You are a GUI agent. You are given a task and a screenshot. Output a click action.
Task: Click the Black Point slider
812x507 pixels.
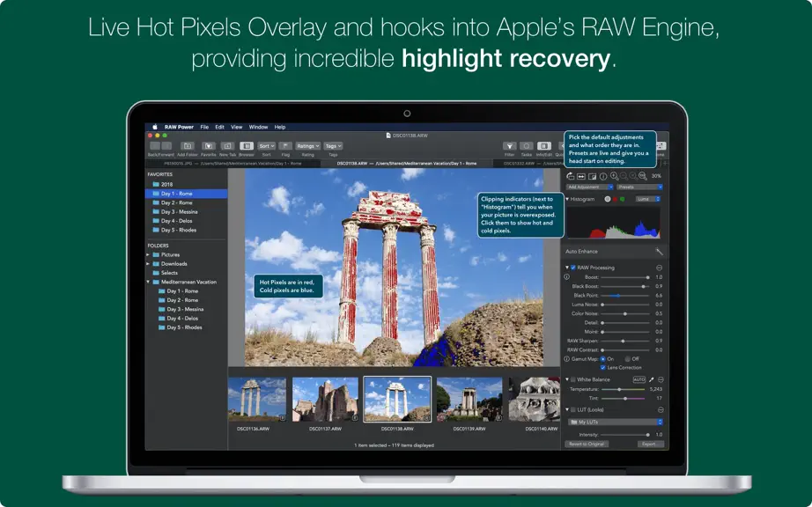[x=624, y=296]
